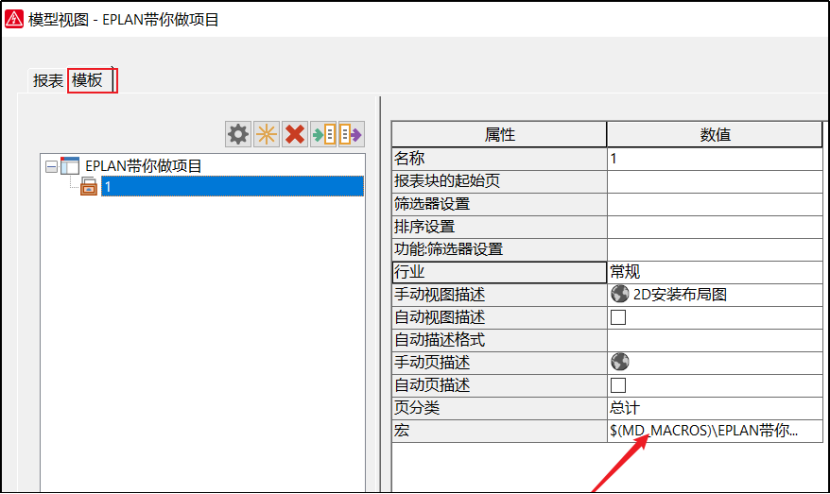Image resolution: width=830 pixels, height=494 pixels.
Task: Click the 属性 column header
Action: tap(499, 134)
